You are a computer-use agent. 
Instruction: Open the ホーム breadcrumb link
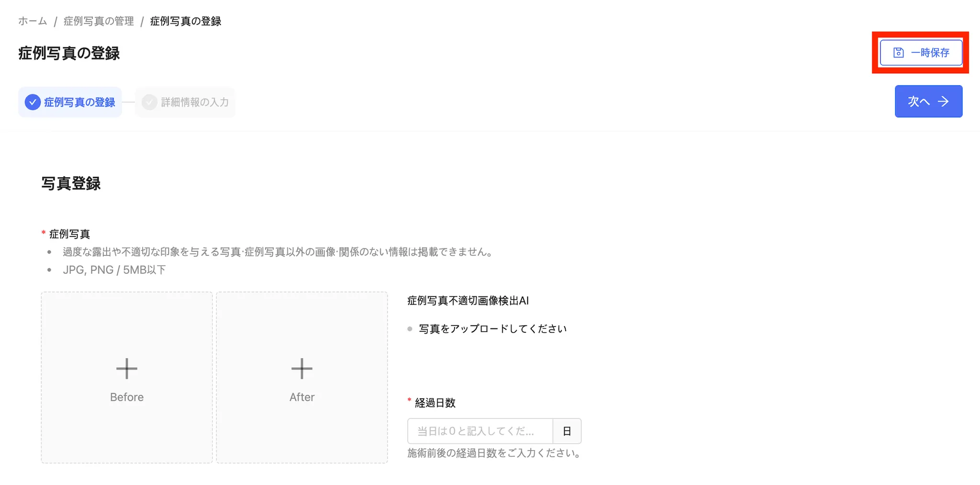(33, 21)
